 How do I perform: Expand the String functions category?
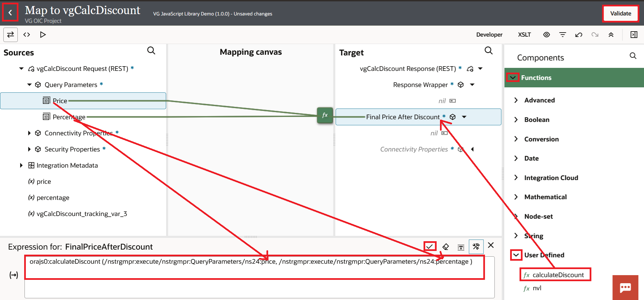coord(534,236)
